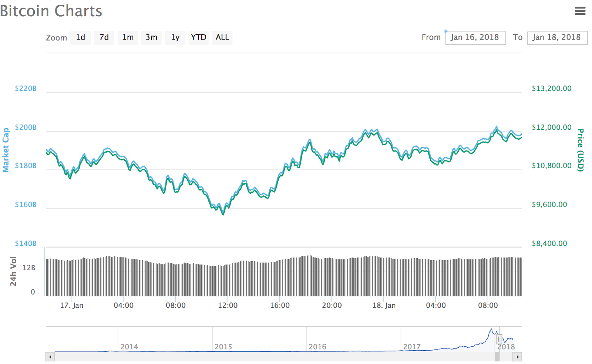The height and width of the screenshot is (364, 592).
Task: Select the YTD zoom option
Action: coord(198,37)
